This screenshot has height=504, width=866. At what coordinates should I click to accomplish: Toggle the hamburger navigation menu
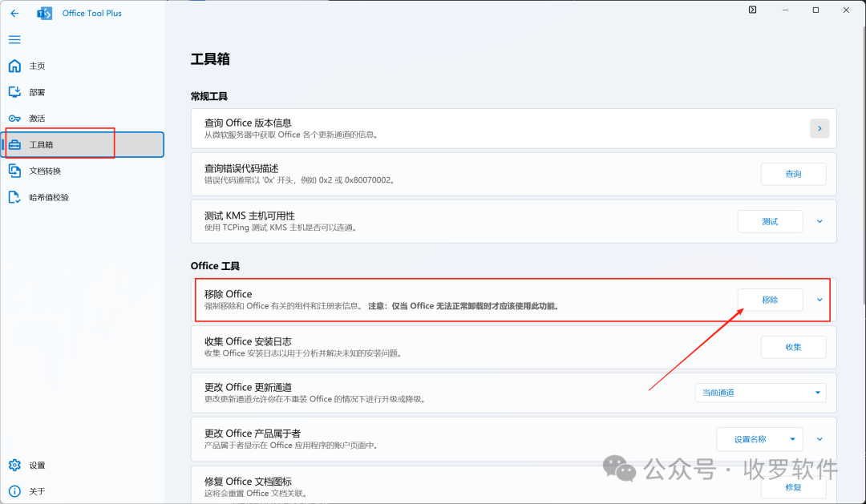14,39
